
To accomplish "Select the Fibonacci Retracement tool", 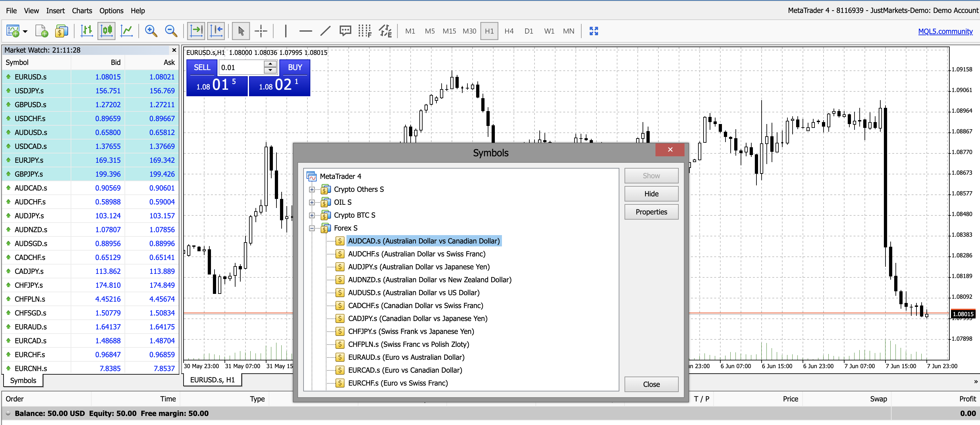I will tap(365, 31).
